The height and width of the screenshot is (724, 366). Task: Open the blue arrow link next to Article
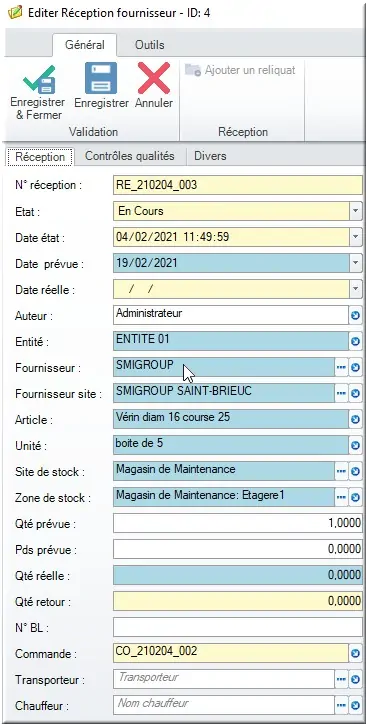(x=355, y=420)
